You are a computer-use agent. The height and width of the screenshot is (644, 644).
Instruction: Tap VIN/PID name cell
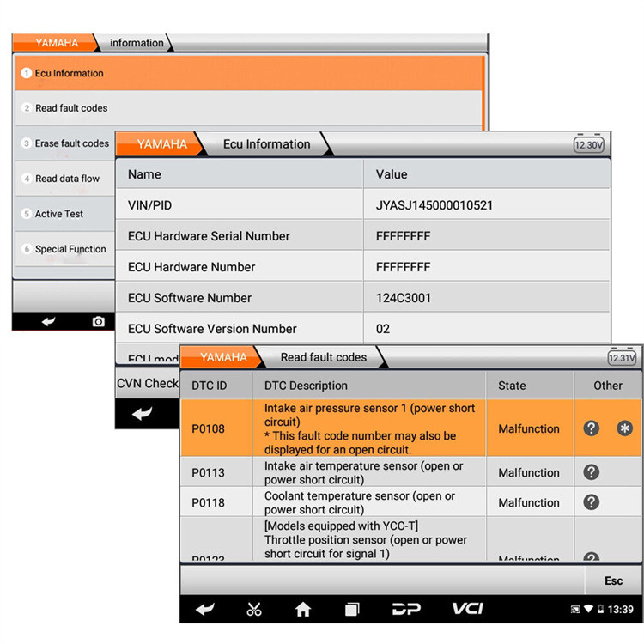point(240,205)
